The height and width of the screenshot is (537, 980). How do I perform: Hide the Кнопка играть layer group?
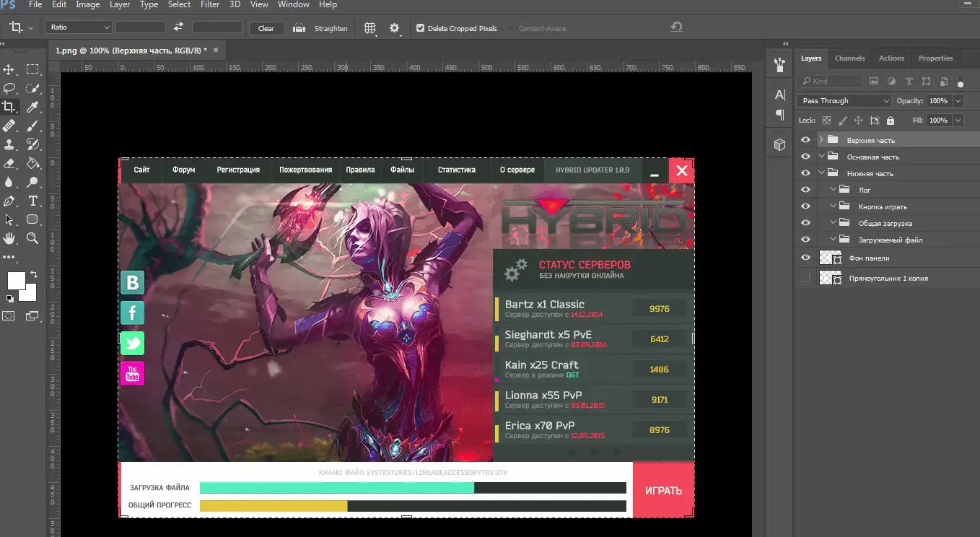(x=806, y=206)
